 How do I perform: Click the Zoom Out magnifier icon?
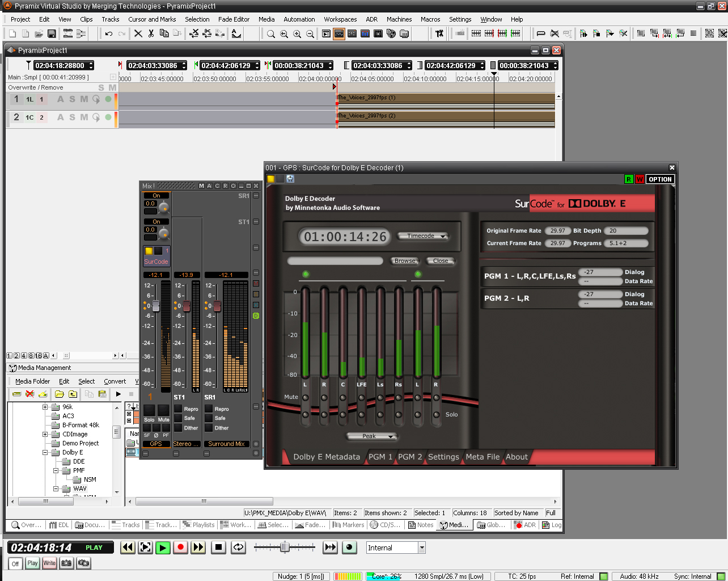(x=310, y=34)
